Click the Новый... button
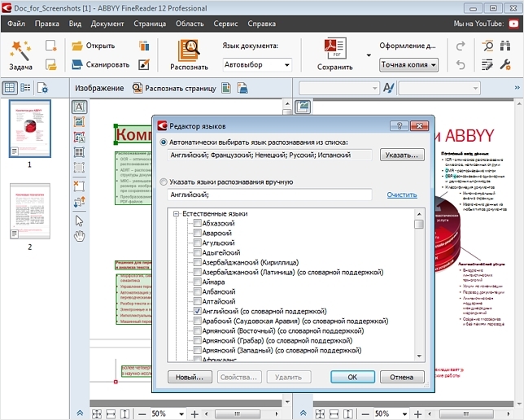Screen dimensions: 524x420 tap(190, 377)
